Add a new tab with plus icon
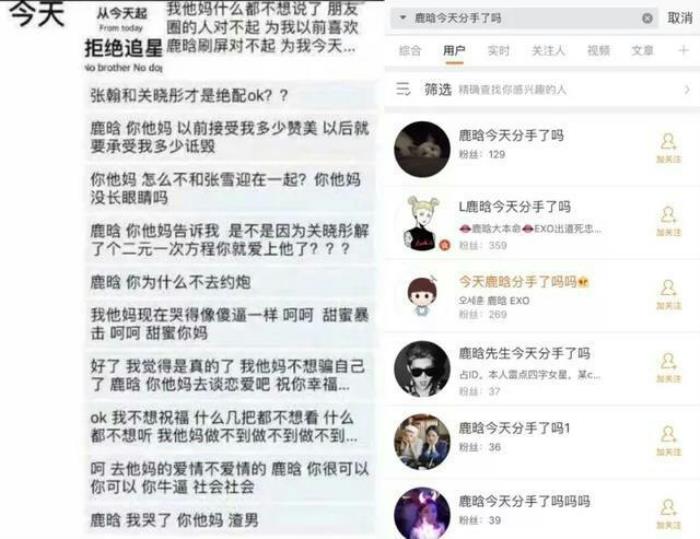 [683, 50]
